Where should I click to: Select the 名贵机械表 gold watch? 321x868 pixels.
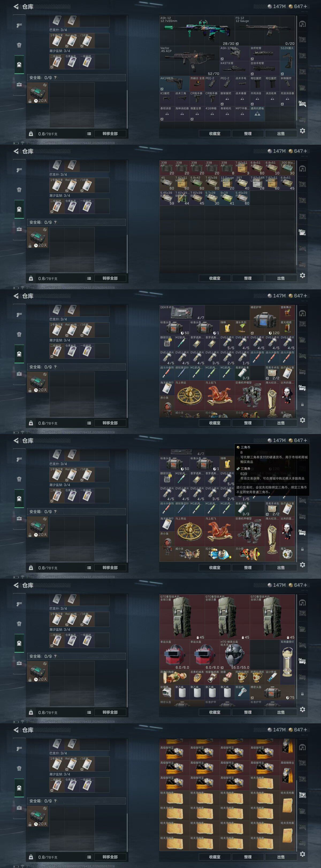coord(197,677)
